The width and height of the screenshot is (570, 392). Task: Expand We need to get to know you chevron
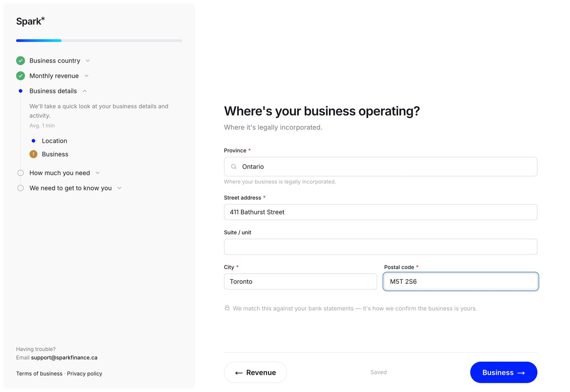(119, 188)
